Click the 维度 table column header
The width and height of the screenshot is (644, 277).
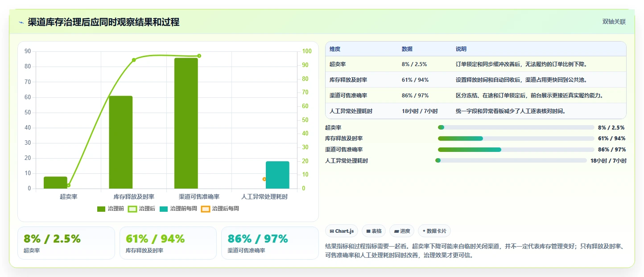334,49
